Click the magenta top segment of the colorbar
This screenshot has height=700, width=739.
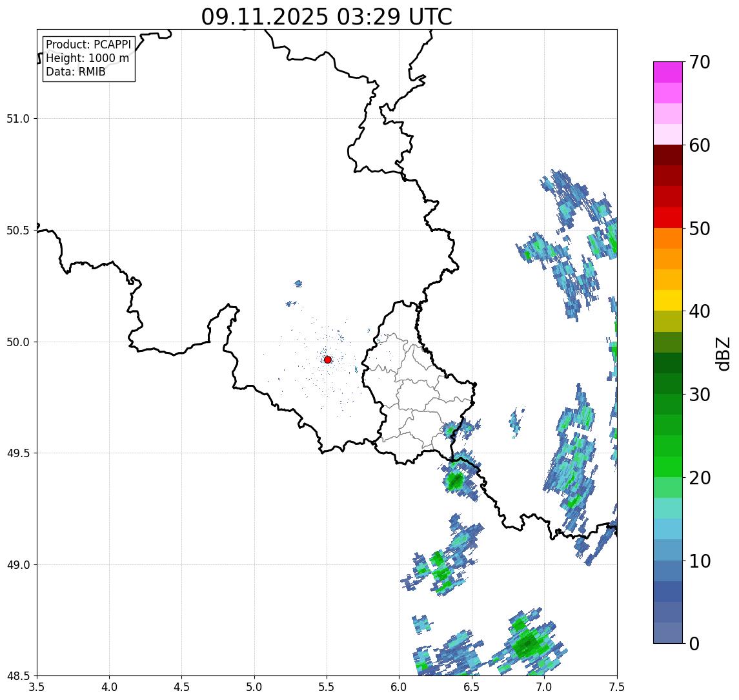coord(668,72)
